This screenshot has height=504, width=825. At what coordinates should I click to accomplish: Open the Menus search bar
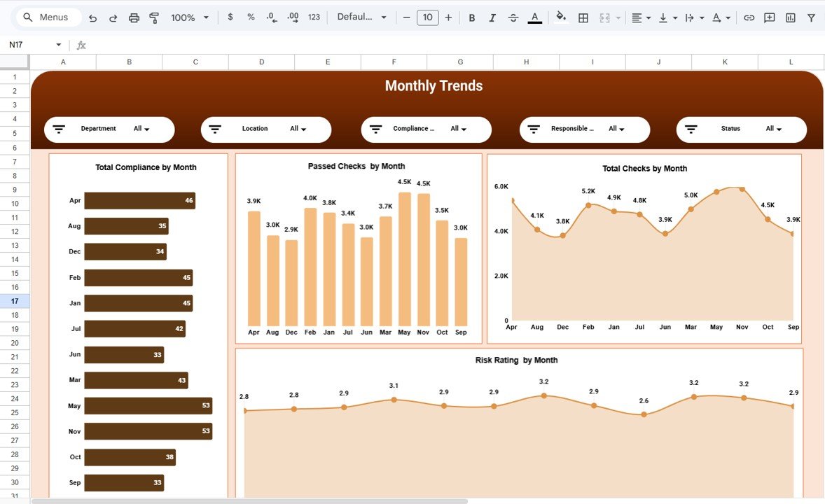pyautogui.click(x=48, y=17)
